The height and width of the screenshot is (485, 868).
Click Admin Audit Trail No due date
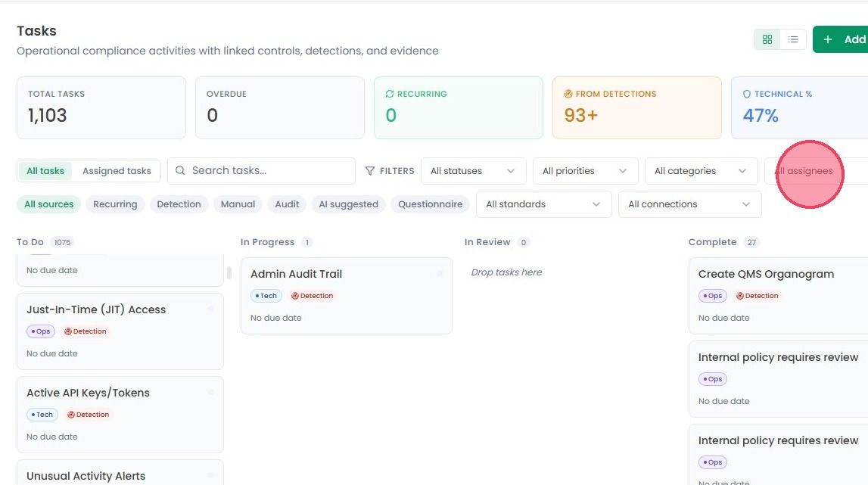point(275,318)
